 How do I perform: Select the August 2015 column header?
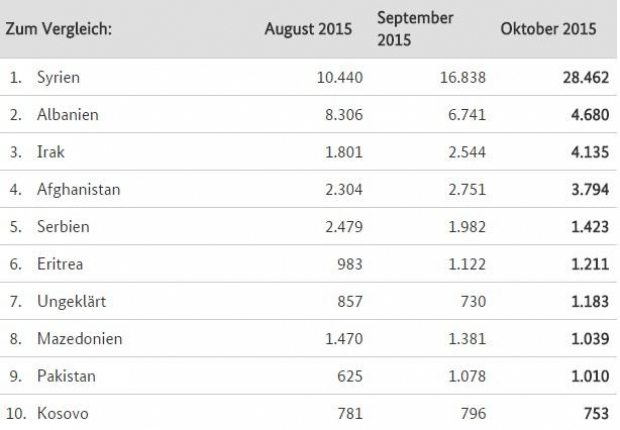308,30
